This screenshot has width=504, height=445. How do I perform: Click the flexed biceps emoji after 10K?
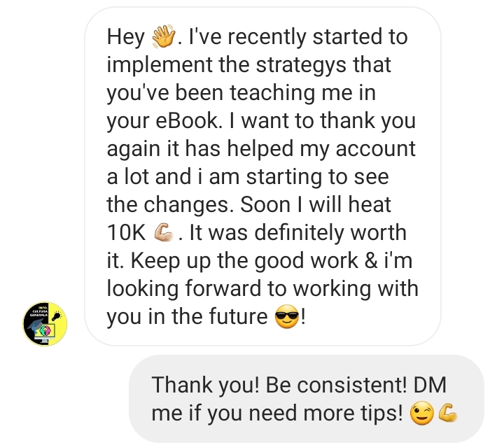click(164, 232)
